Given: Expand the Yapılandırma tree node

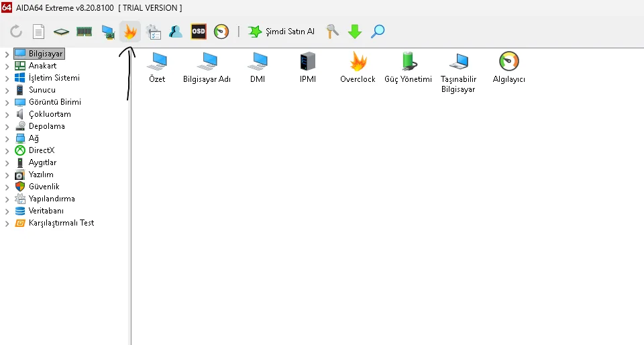Looking at the screenshot, I should [x=7, y=199].
